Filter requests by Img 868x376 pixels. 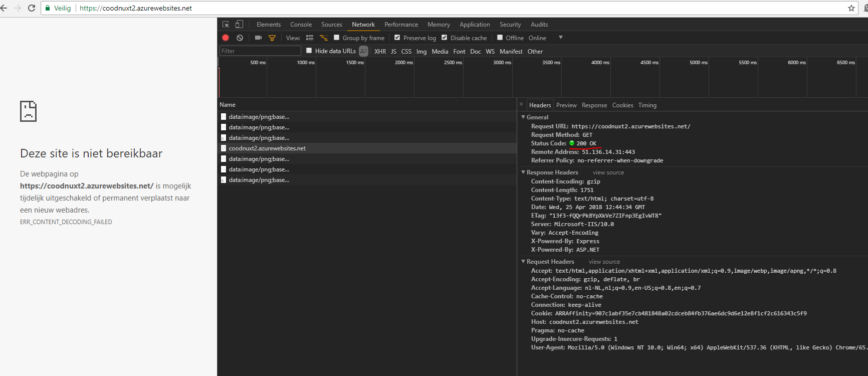[x=421, y=51]
